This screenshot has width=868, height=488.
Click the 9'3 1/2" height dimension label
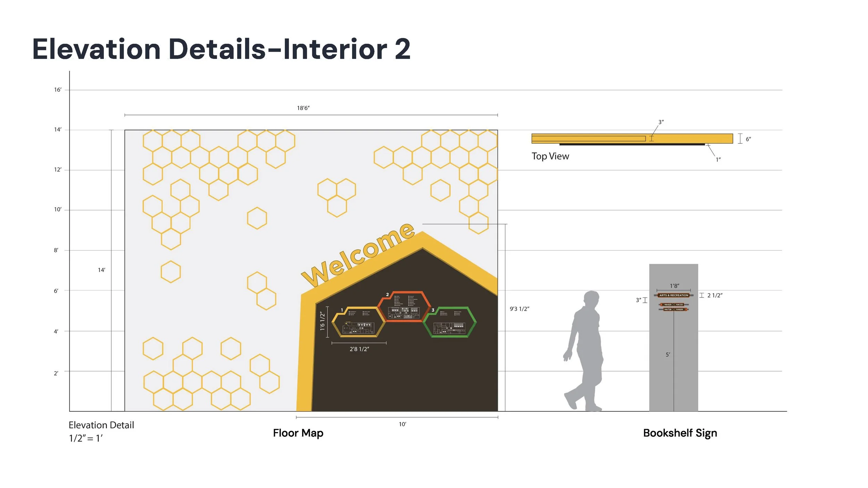click(x=519, y=309)
